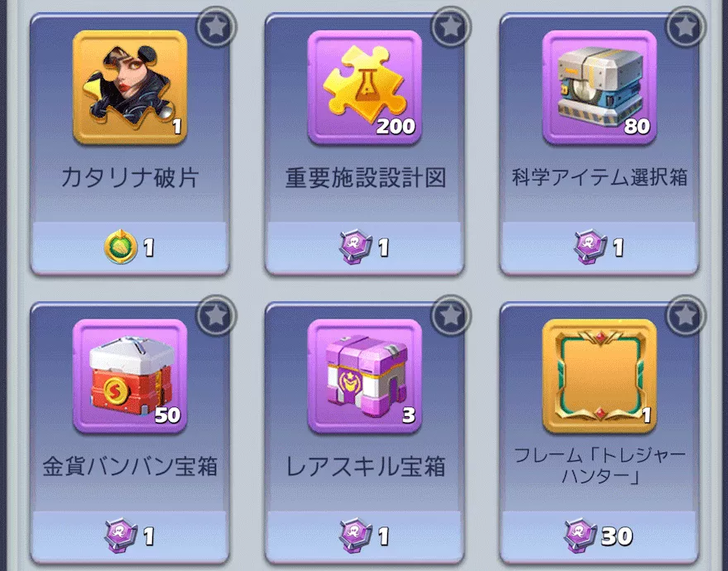The image size is (728, 571).
Task: Purchase レアスキル宝箱 for 1 badge
Action: tap(365, 536)
